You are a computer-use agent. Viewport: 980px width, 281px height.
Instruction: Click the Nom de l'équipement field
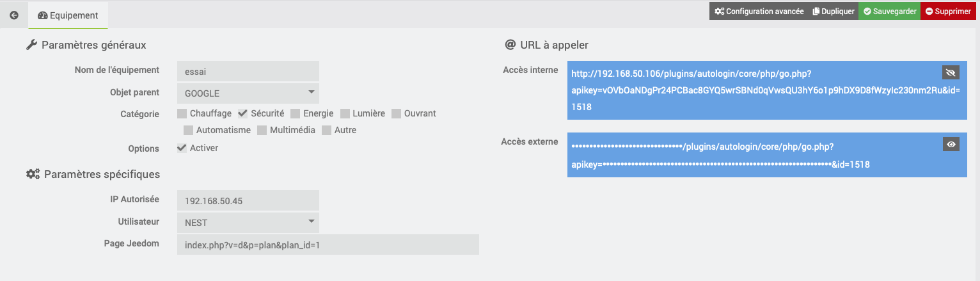pos(248,72)
